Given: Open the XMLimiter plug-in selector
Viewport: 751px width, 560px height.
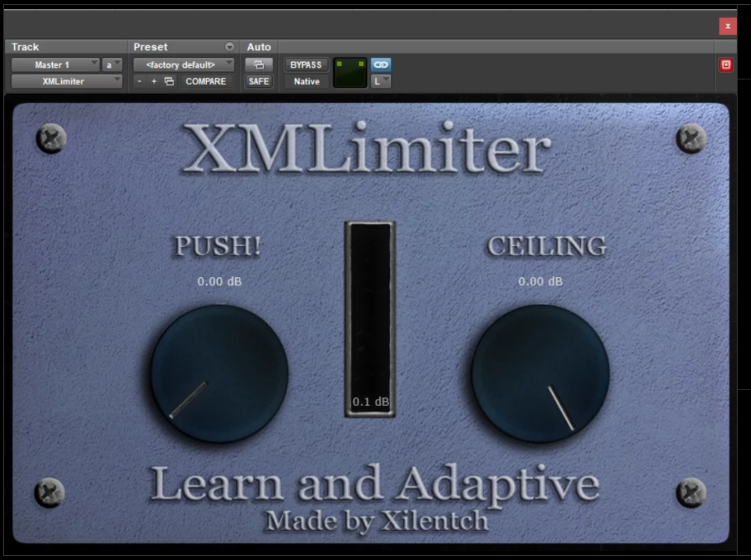Looking at the screenshot, I should coord(67,81).
